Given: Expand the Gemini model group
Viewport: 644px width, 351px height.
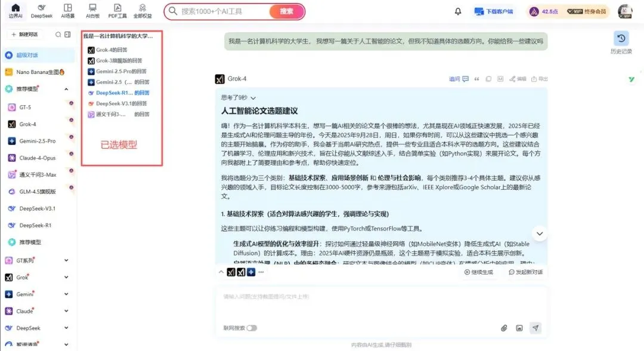Looking at the screenshot, I should tap(66, 294).
